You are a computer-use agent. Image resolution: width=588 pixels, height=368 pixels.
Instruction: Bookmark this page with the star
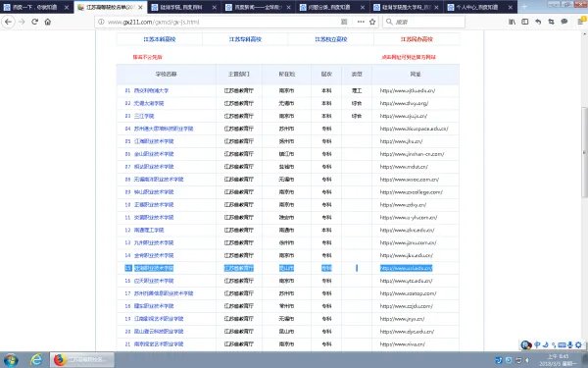pos(372,23)
